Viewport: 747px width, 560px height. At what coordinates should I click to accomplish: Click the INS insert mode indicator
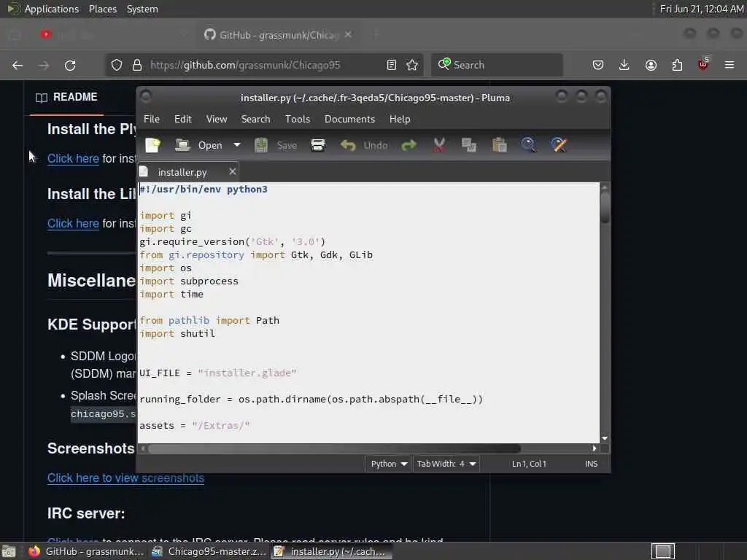point(591,464)
